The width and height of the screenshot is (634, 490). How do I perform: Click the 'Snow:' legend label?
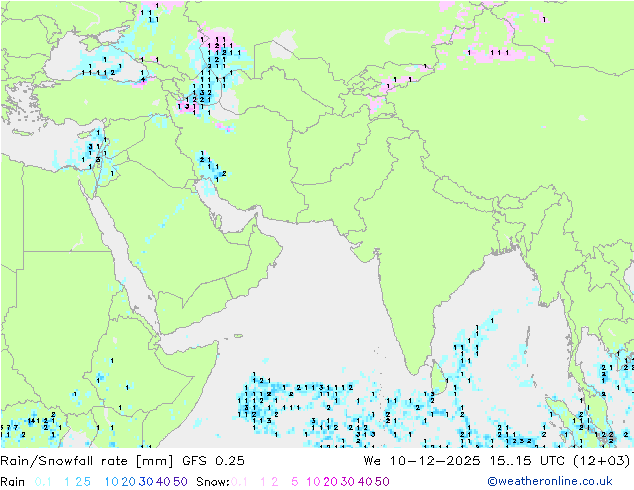tap(213, 482)
